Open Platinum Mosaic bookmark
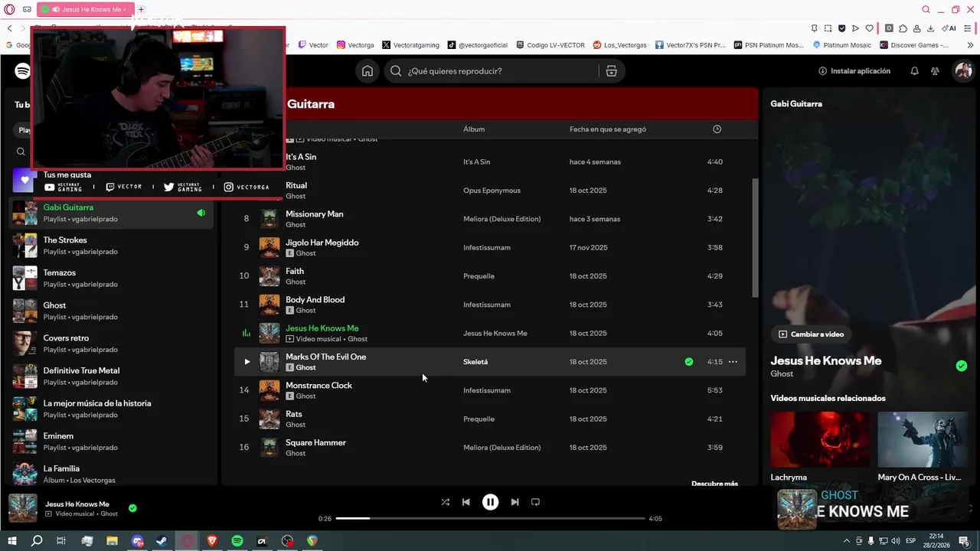Viewport: 980px width, 551px height. (x=841, y=45)
